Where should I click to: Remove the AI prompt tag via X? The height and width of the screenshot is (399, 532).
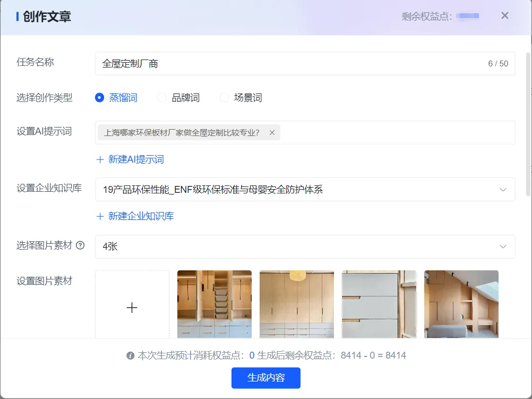pos(272,133)
